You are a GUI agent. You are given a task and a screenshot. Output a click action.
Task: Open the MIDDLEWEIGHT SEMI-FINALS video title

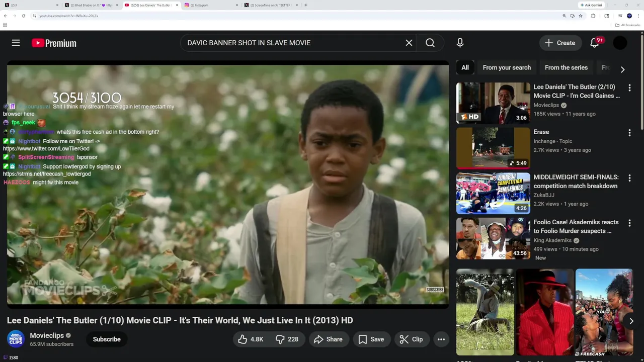pyautogui.click(x=576, y=182)
